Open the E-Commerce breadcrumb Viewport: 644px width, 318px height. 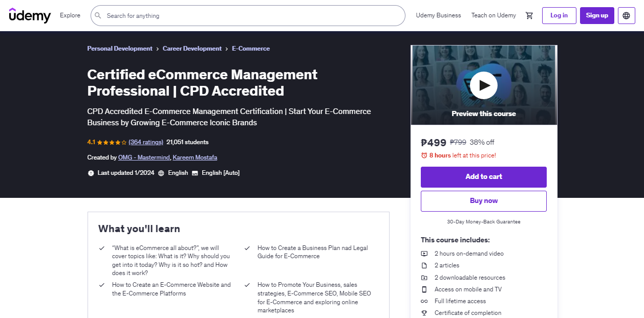pyautogui.click(x=251, y=49)
